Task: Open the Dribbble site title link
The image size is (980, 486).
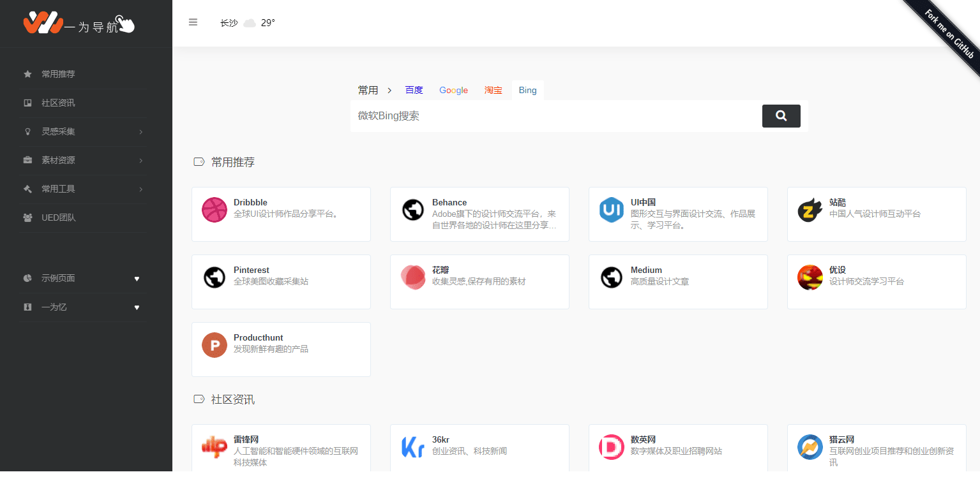Action: pos(250,202)
